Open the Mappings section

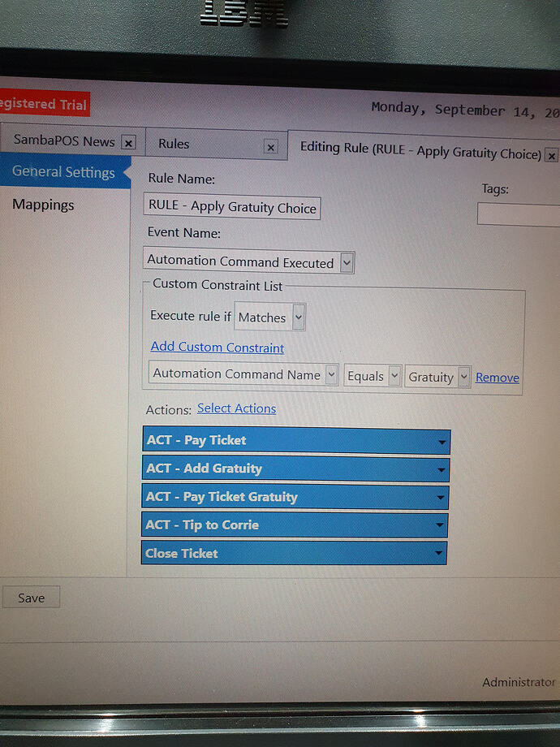[x=43, y=205]
